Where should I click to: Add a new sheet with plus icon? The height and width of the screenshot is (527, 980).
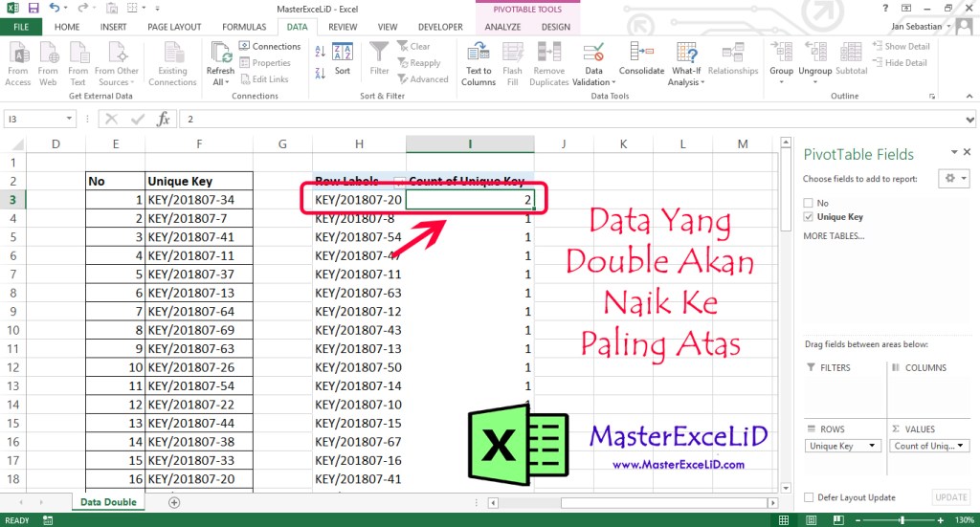pyautogui.click(x=174, y=503)
